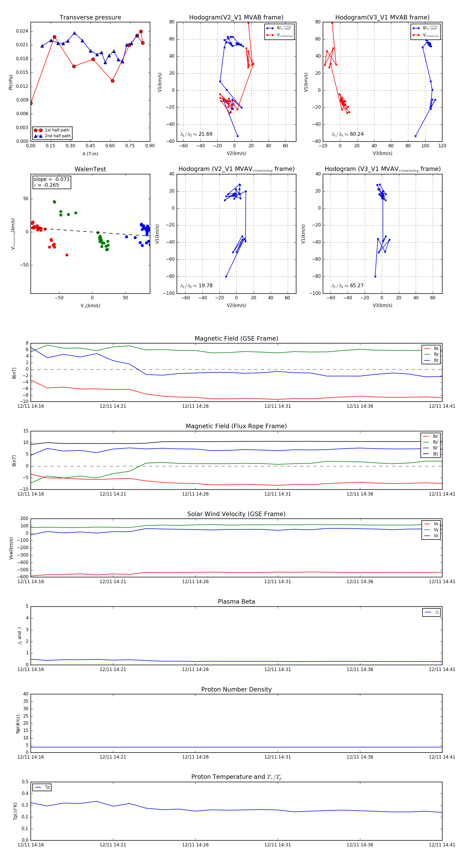
Task: Click the blue B/√(μ0ρ) legend entry in V3_V1 MVAB hodogram
Action: [x=425, y=28]
